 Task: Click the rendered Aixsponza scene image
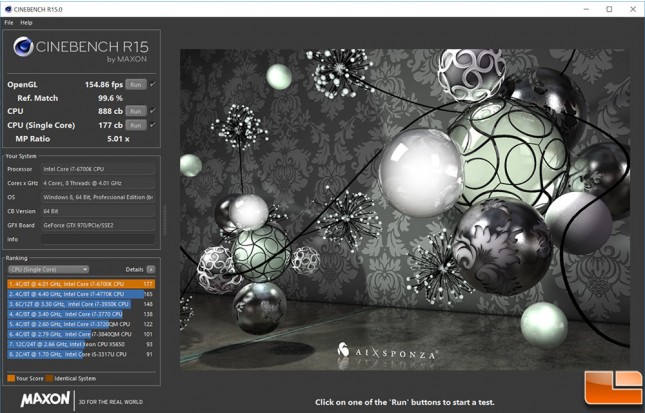click(x=405, y=209)
